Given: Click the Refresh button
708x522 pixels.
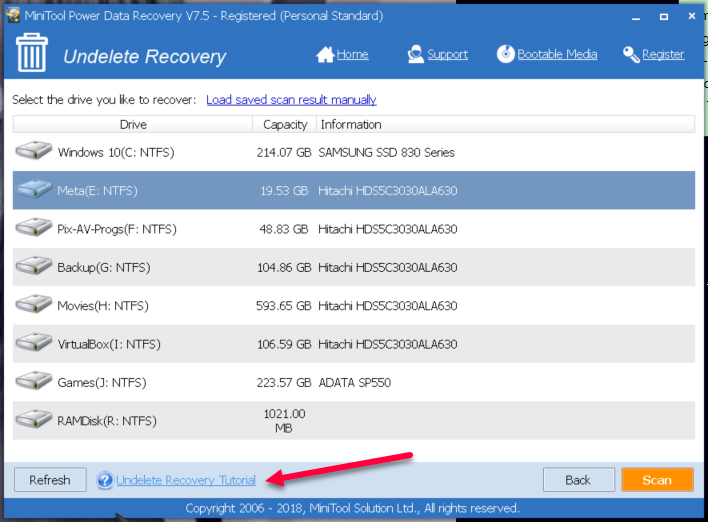Looking at the screenshot, I should pyautogui.click(x=50, y=480).
